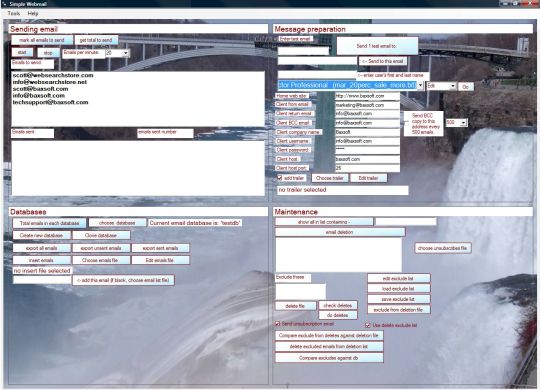Image resolution: width=540 pixels, height=390 pixels.
Task: Click the 'export sent emails' button
Action: [160, 248]
